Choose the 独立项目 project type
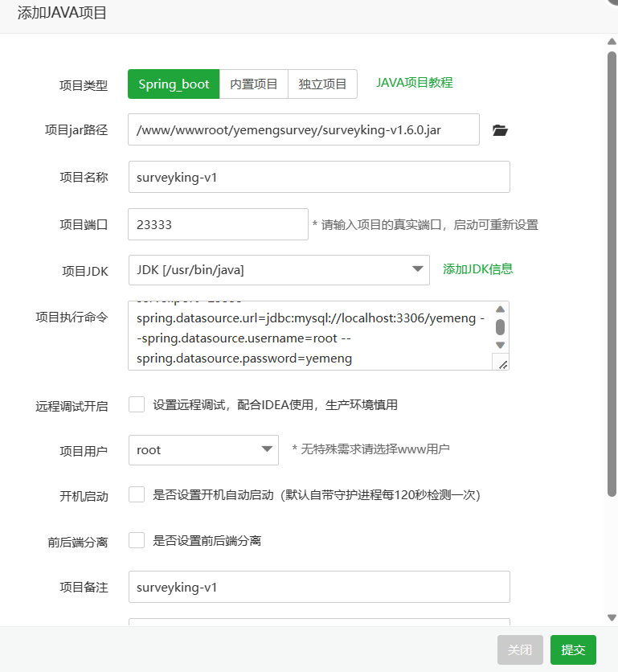The width and height of the screenshot is (618, 672). click(322, 84)
